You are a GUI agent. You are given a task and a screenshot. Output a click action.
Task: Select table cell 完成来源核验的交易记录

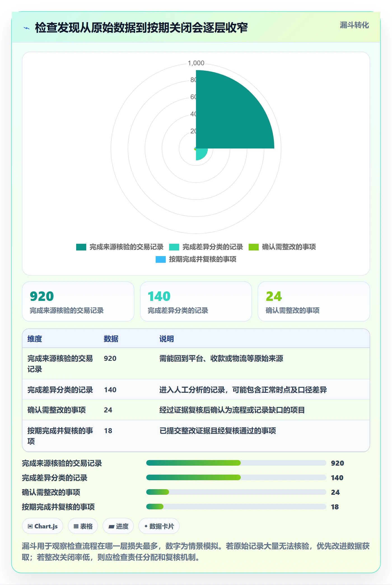coord(60,364)
